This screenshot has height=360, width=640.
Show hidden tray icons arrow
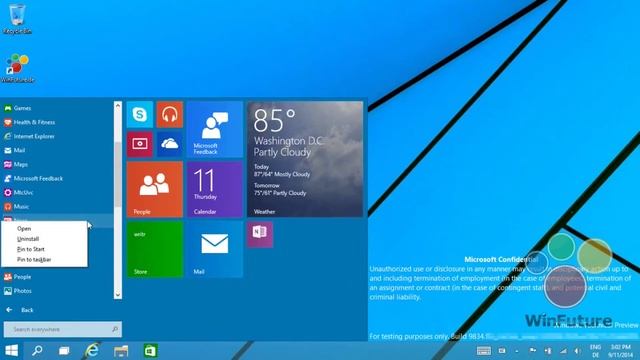[517, 351]
